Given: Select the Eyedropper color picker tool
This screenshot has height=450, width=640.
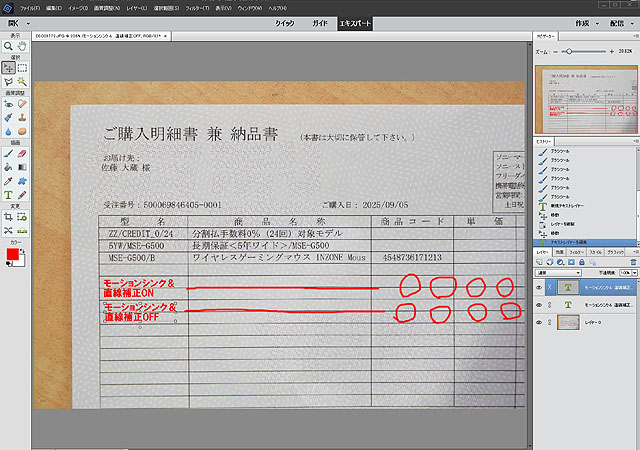Looking at the screenshot, I should 8,181.
